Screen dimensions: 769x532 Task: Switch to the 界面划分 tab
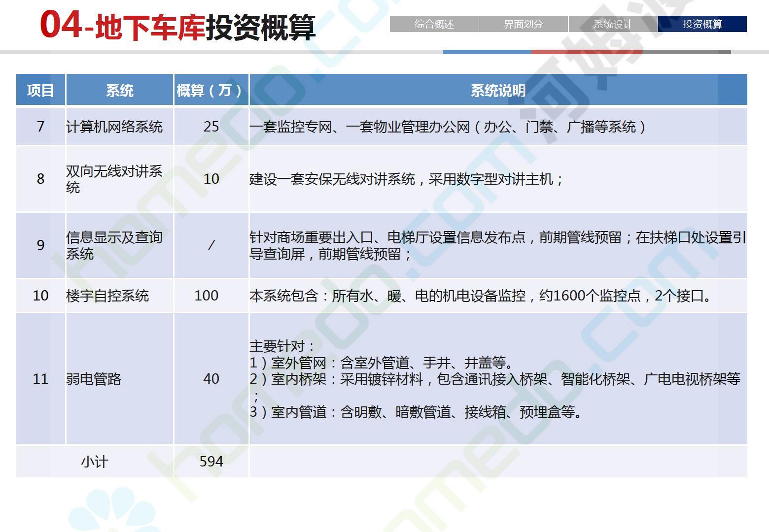[x=524, y=24]
